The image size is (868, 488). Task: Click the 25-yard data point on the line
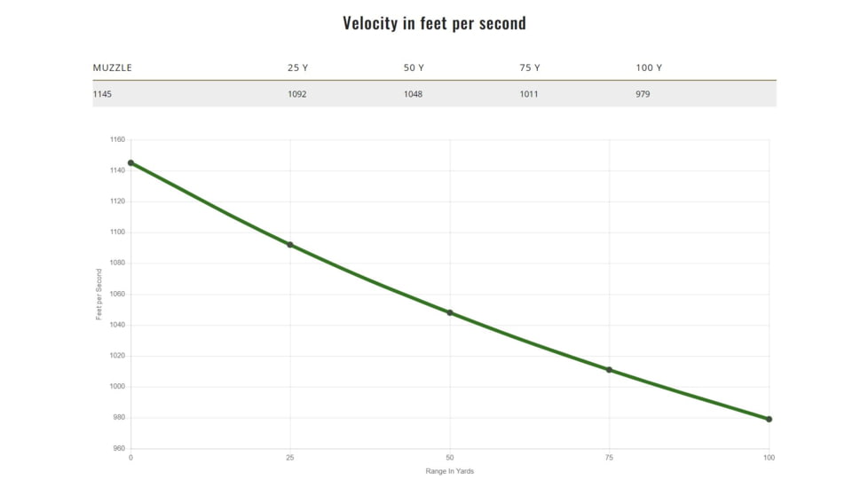tap(290, 245)
